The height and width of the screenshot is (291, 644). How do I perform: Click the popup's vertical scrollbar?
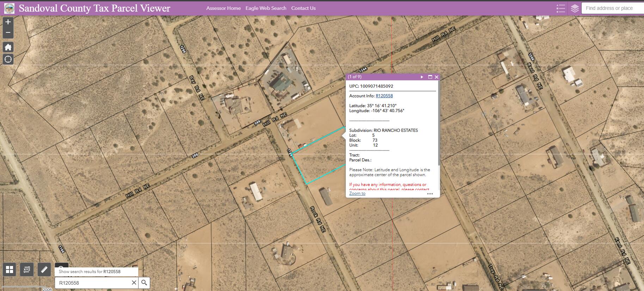click(439, 123)
